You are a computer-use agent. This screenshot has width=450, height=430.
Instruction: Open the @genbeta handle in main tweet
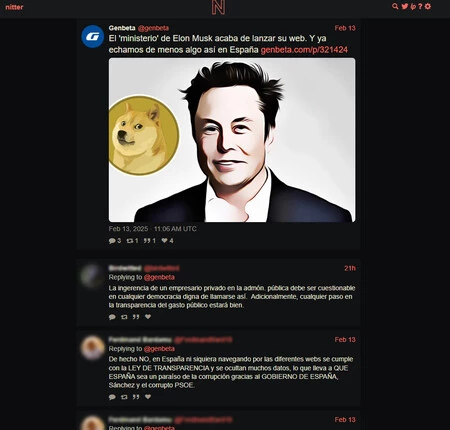153,28
